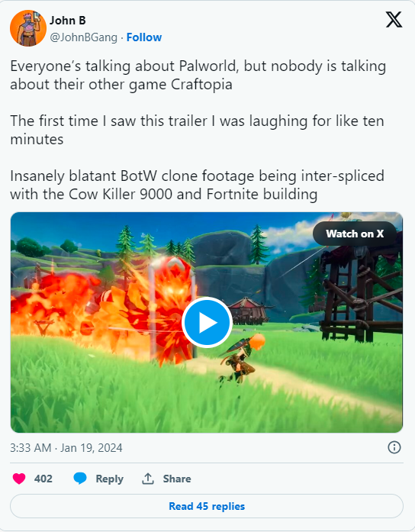The height and width of the screenshot is (532, 415).
Task: Click Watch on X button
Action: pyautogui.click(x=355, y=234)
